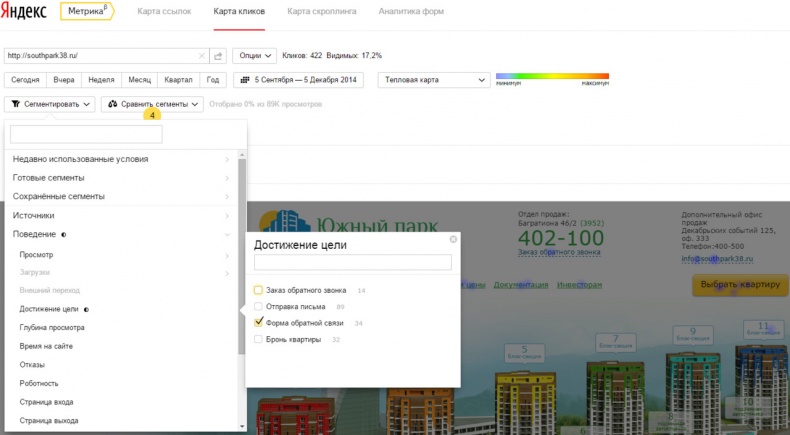Select the Неделя period button
790x435 pixels.
(101, 80)
